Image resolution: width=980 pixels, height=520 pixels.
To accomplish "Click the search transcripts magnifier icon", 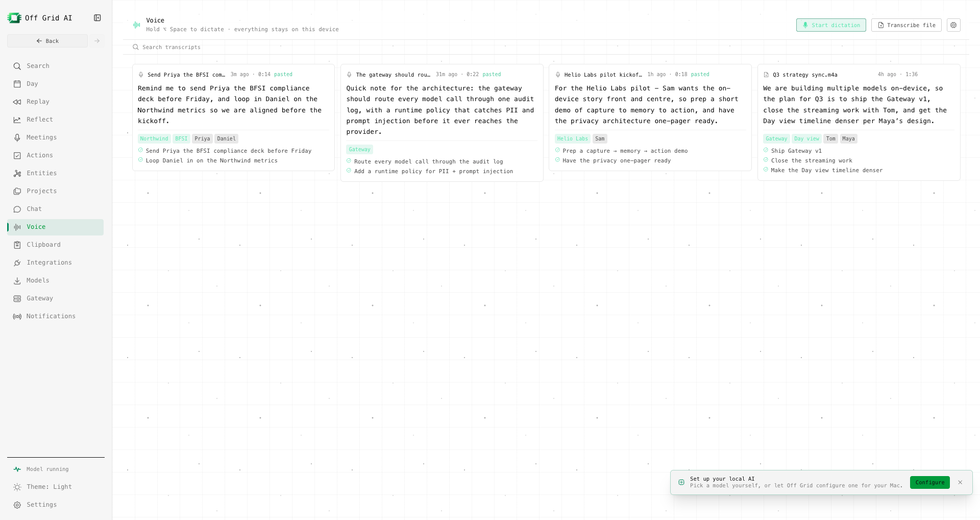I will click(136, 47).
